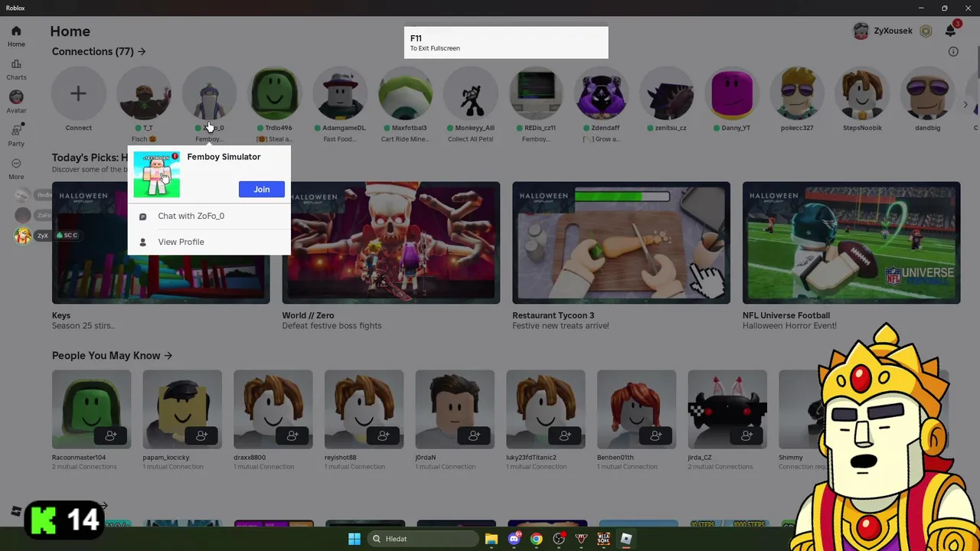Open AdamgameDL's connection avatar

[x=340, y=94]
